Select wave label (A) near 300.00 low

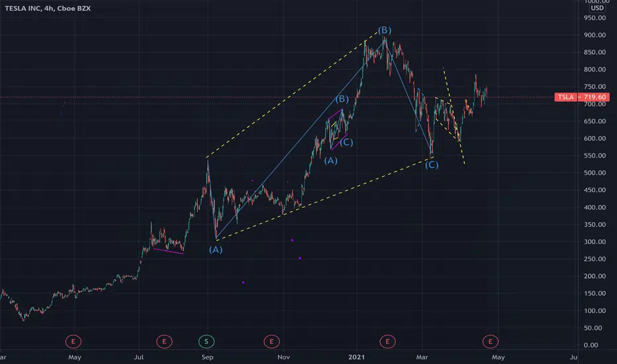[x=216, y=250]
